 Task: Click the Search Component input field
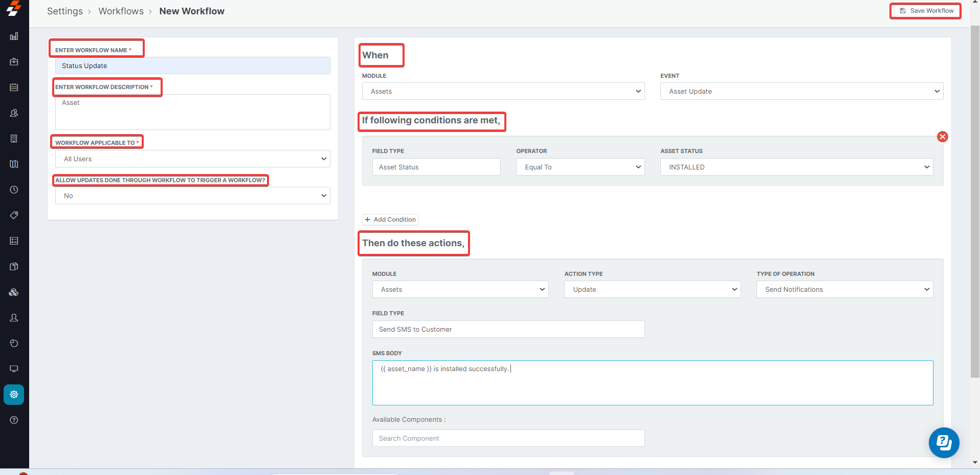click(x=508, y=439)
